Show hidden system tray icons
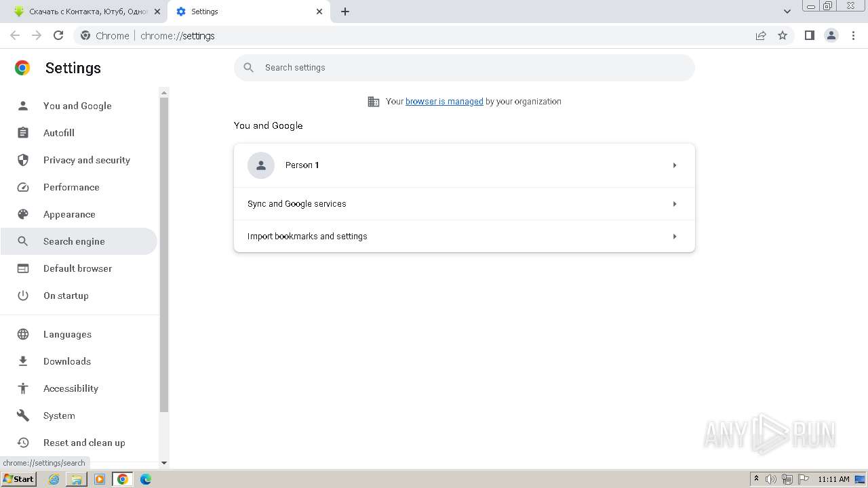 pos(756,479)
